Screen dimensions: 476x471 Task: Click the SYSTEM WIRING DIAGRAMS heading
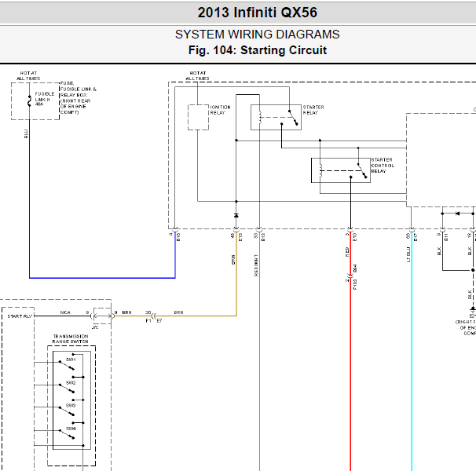click(258, 35)
